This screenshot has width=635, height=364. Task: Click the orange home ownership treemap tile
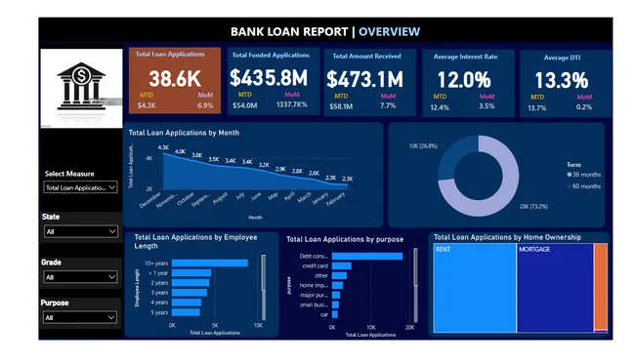pyautogui.click(x=601, y=286)
